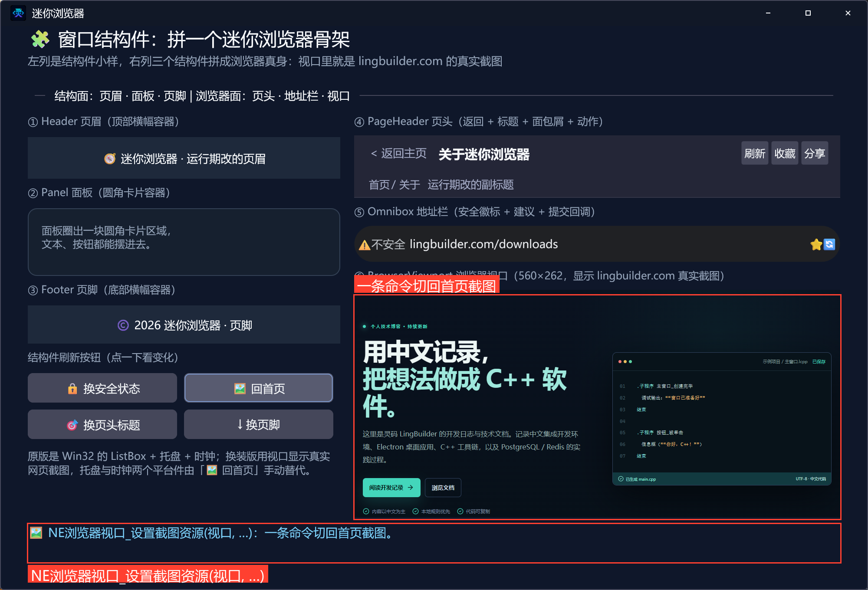Click the 换页头标题 button
The image size is (868, 590).
coord(102,425)
